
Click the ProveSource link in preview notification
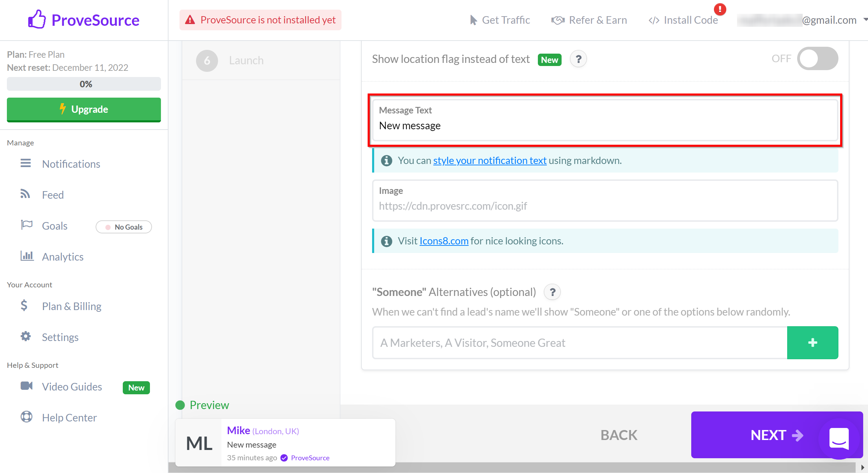point(310,458)
